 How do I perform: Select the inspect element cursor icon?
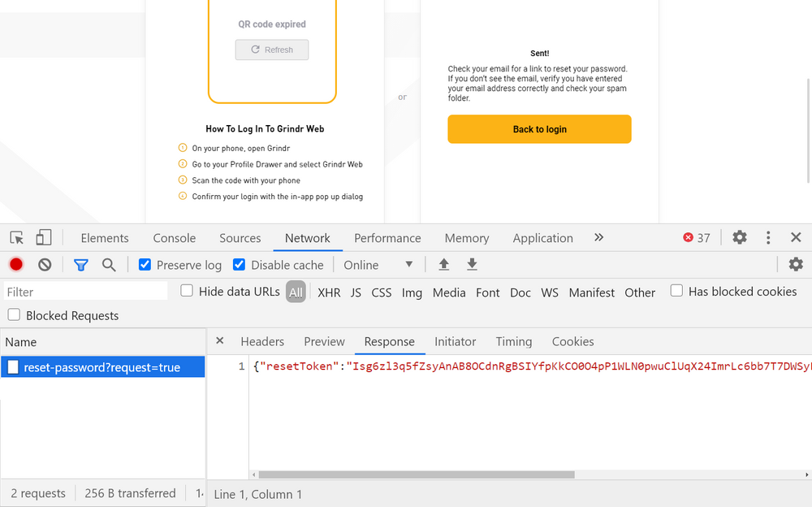[16, 237]
